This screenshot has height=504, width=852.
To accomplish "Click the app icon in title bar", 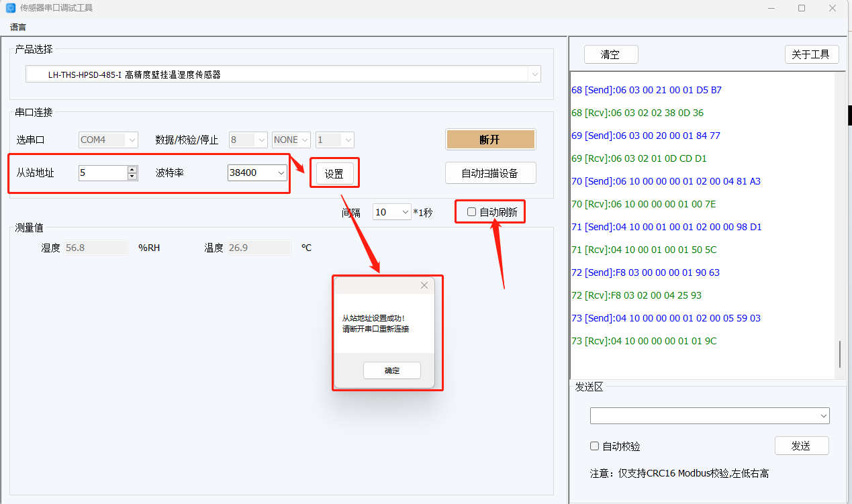I will pos(10,8).
